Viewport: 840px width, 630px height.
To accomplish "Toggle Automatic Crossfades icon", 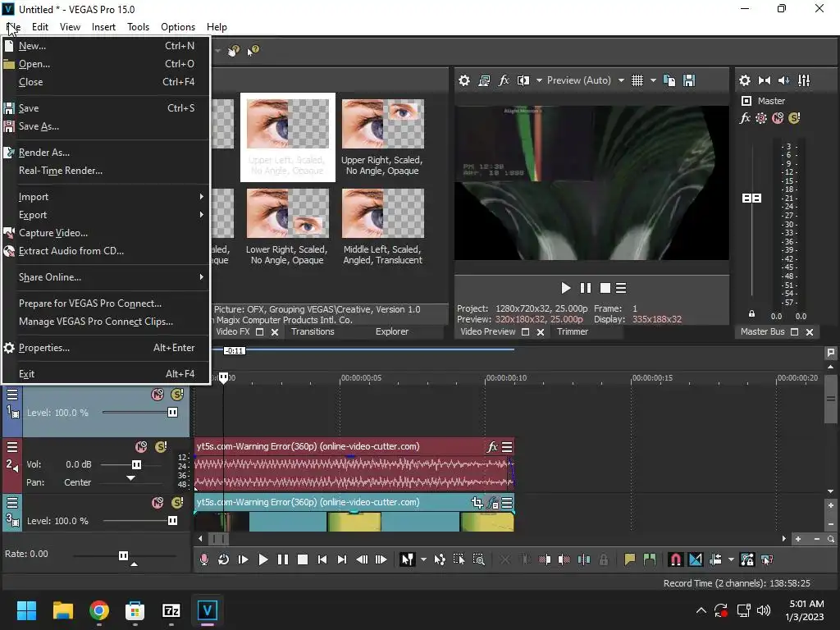I will tap(696, 559).
